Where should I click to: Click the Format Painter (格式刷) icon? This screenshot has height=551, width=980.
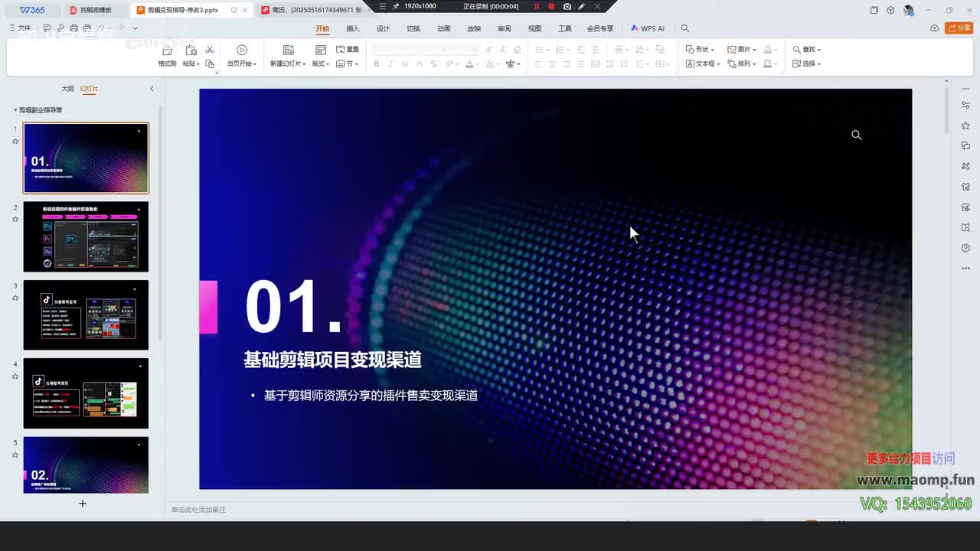(x=167, y=51)
